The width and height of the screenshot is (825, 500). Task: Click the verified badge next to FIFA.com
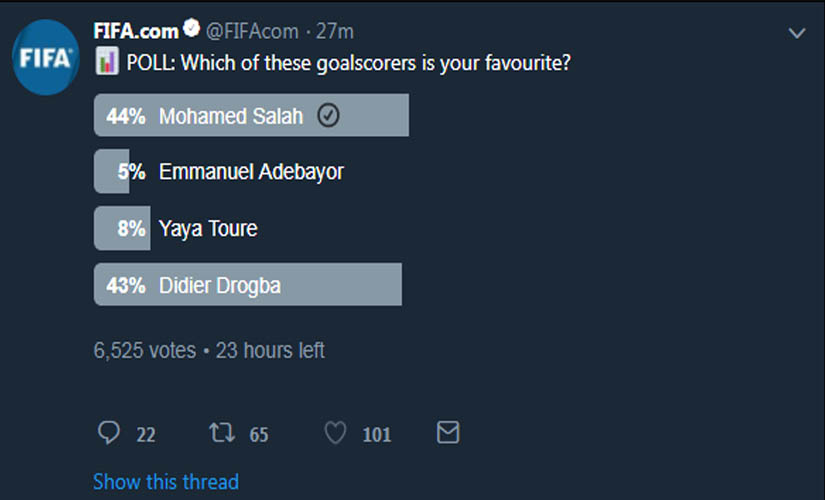(189, 32)
